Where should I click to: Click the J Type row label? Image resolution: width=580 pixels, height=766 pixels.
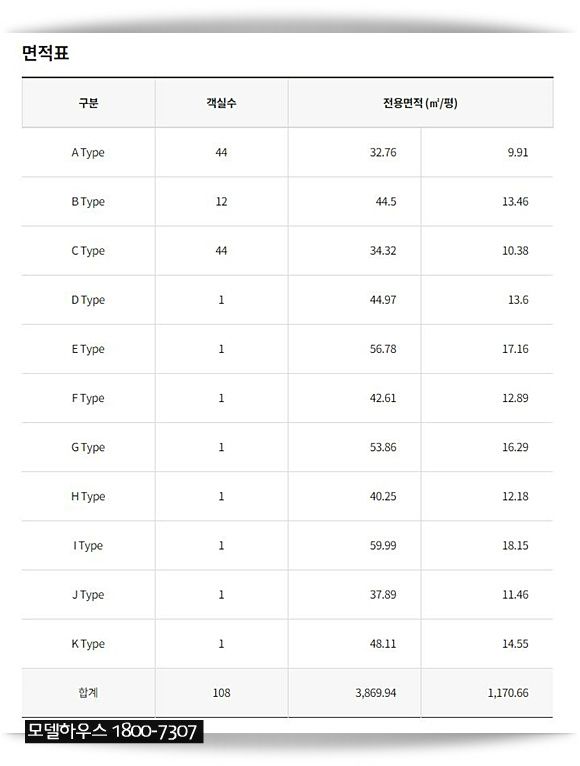coord(88,595)
